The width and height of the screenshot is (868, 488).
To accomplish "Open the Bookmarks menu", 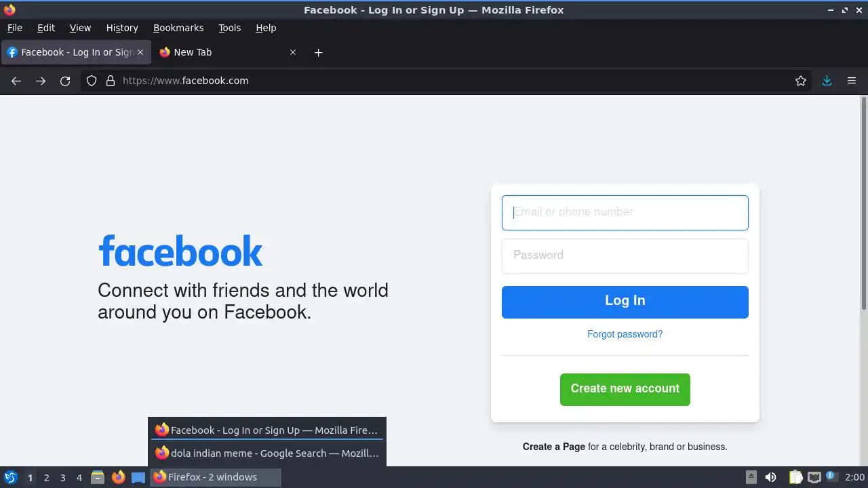I will (178, 28).
